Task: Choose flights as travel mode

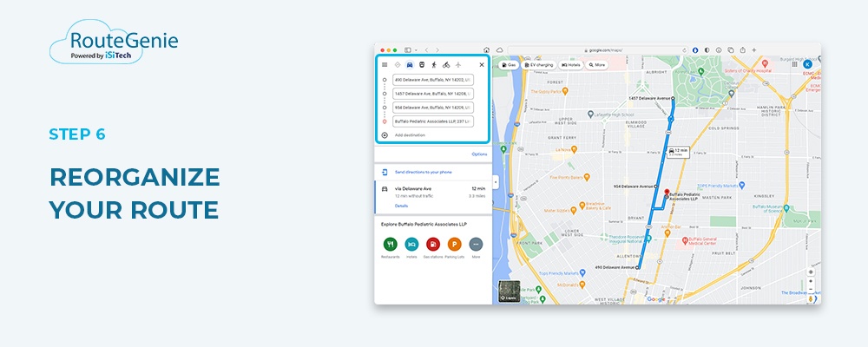Action: click(x=457, y=65)
